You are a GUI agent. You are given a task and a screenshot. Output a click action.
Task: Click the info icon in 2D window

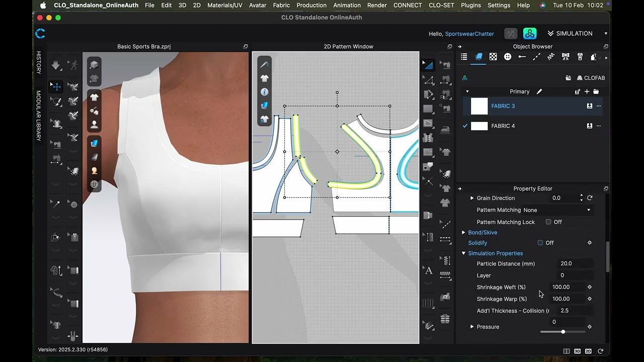pos(265,92)
